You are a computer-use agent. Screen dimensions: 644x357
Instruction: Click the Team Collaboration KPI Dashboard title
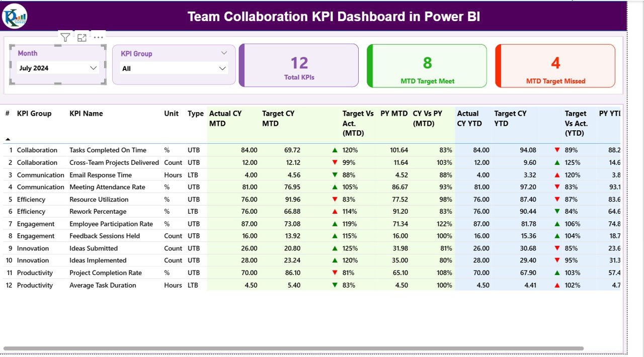point(334,17)
